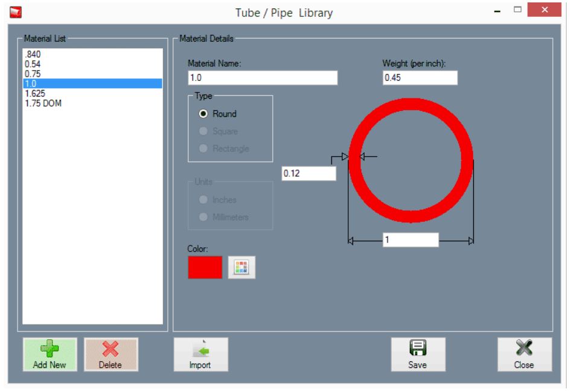Click the red X window close button
The image size is (574, 392).
(544, 10)
